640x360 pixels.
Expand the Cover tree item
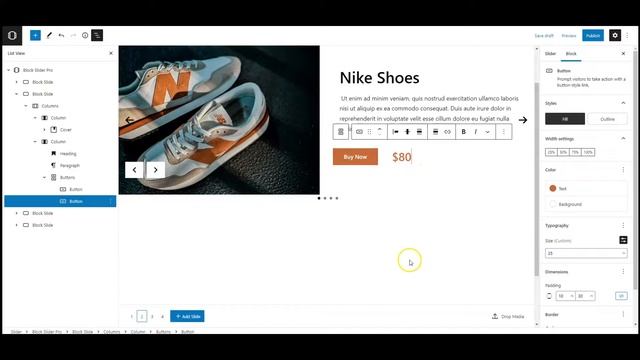click(x=44, y=130)
